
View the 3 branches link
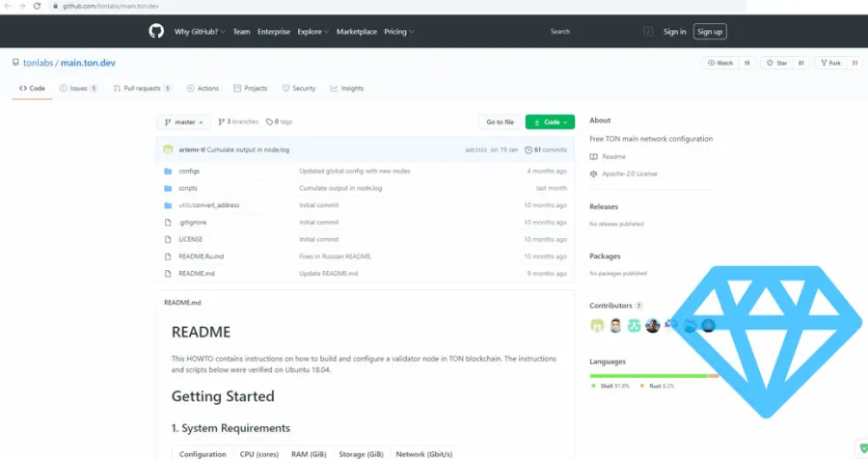pos(238,121)
